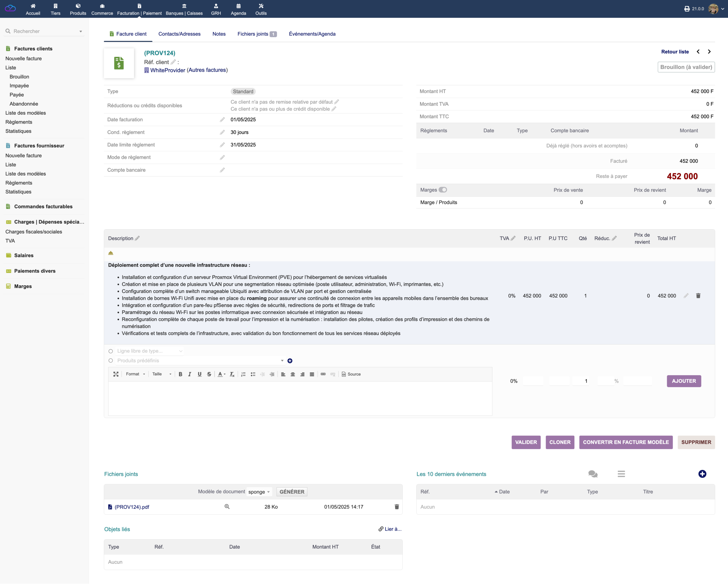The height and width of the screenshot is (584, 728).
Task: Delete the (PROV124).pdf attachment
Action: click(397, 507)
